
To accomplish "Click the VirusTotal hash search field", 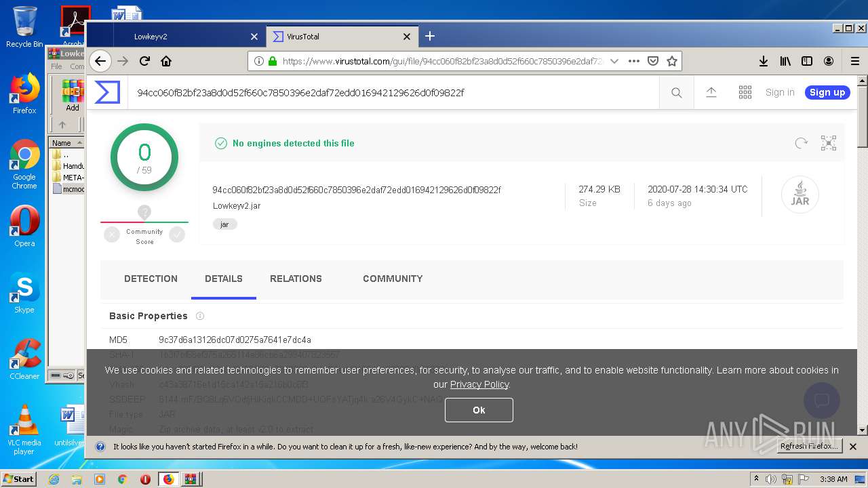I will (393, 93).
